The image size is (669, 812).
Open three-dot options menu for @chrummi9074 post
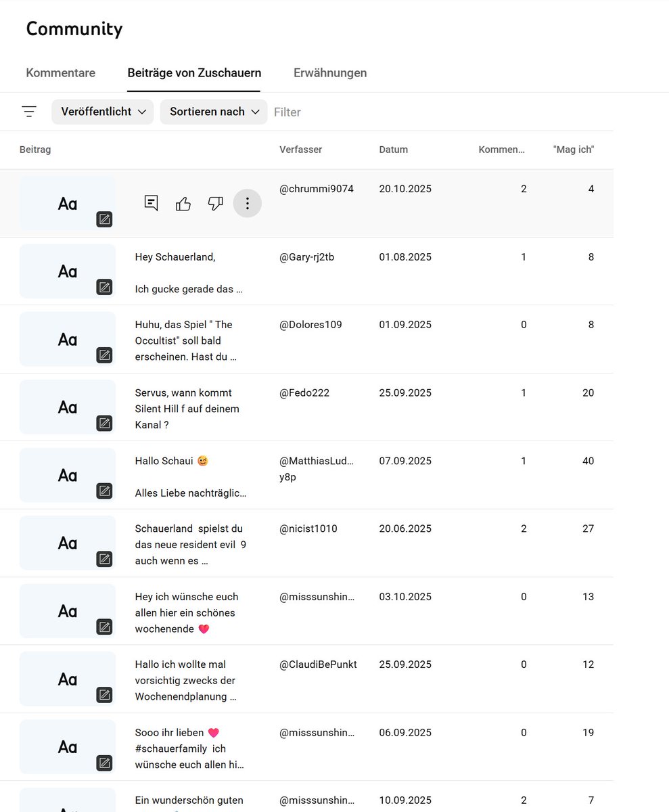click(248, 203)
